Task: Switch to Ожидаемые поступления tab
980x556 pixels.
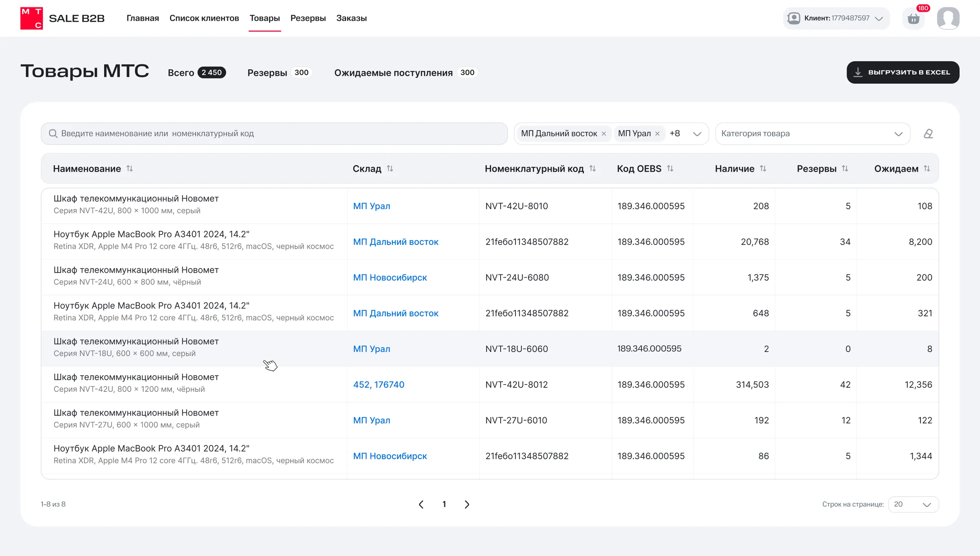Action: (406, 73)
